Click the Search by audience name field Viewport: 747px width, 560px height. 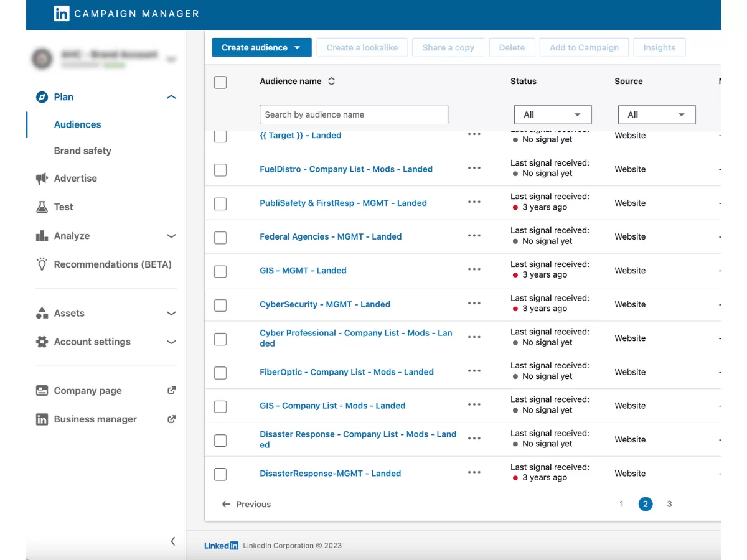(x=354, y=114)
